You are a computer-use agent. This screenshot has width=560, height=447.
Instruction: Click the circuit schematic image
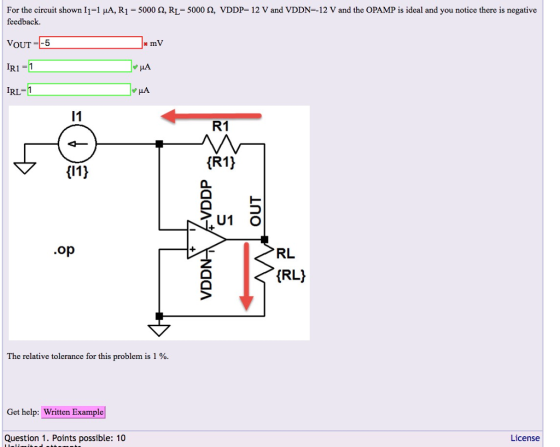[x=159, y=223]
